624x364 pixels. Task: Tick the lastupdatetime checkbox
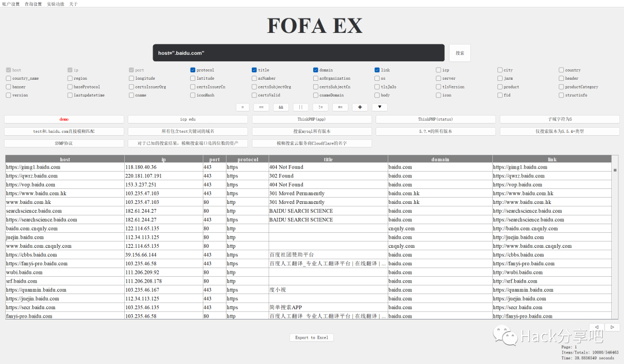(70, 95)
